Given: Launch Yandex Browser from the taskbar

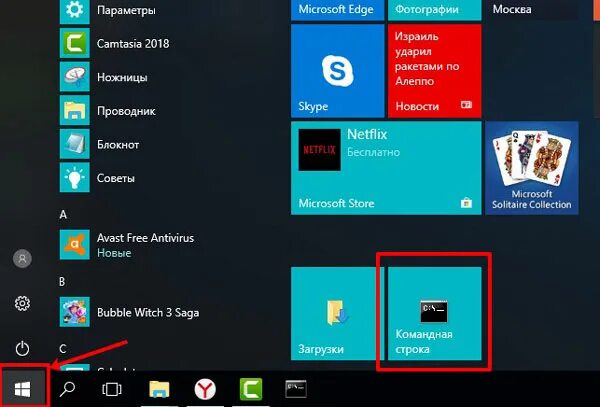Looking at the screenshot, I should point(205,389).
